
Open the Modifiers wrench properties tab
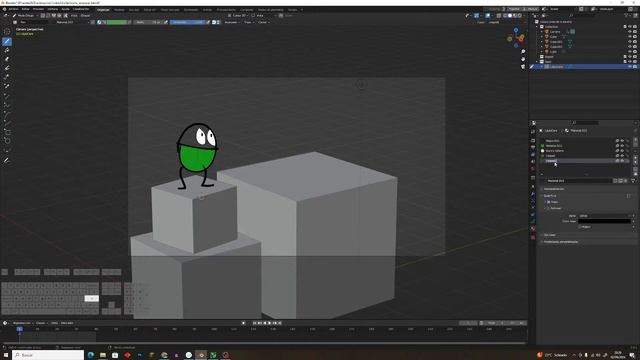(x=533, y=194)
